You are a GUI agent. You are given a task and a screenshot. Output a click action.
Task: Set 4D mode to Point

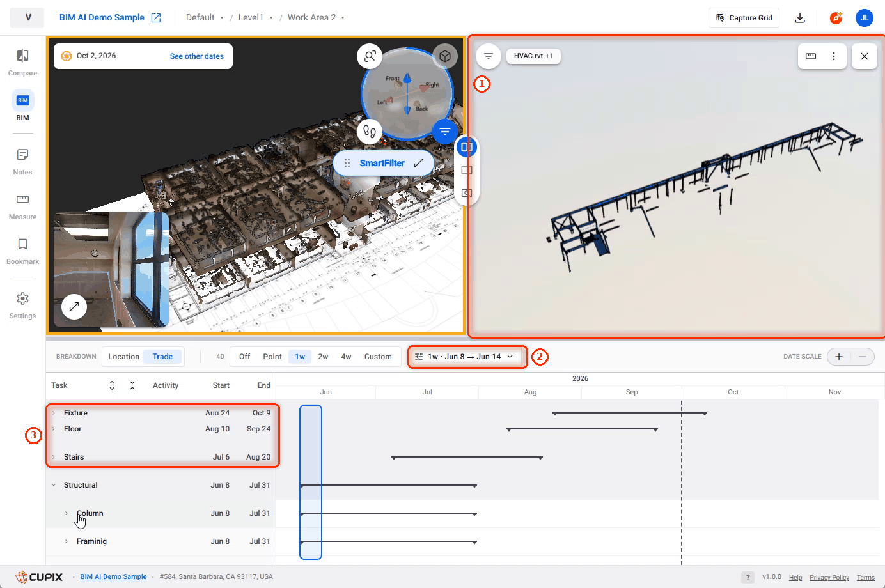272,357
